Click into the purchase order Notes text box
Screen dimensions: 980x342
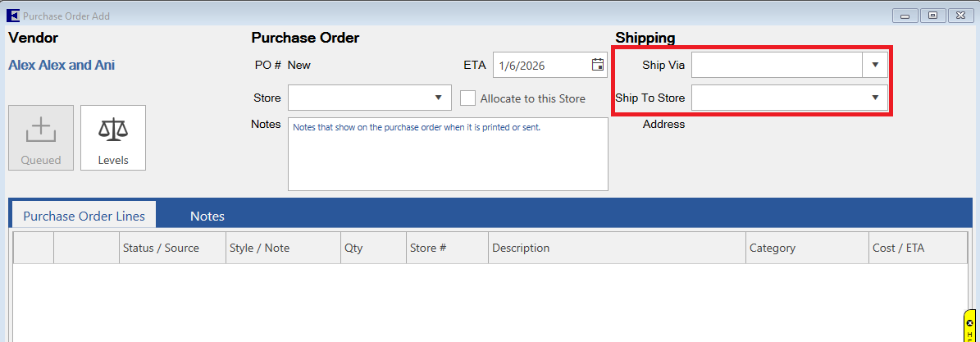tap(448, 156)
